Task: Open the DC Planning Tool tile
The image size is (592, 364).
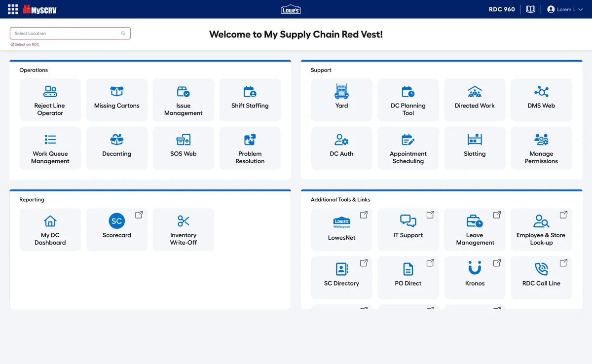Action: tap(408, 100)
